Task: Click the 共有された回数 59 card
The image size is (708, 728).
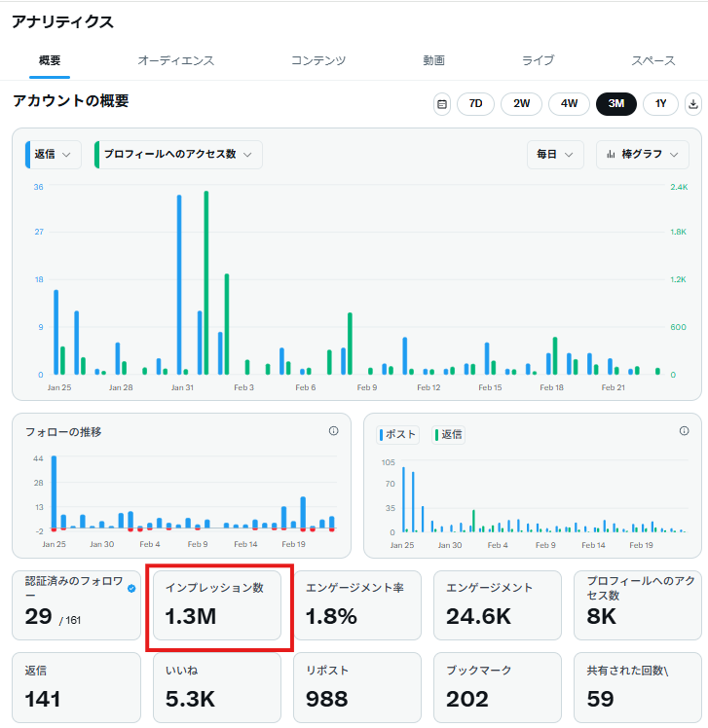Action: (x=638, y=687)
